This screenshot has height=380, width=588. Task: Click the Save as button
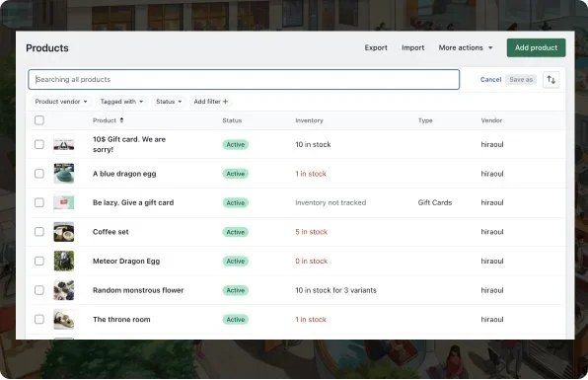[521, 80]
